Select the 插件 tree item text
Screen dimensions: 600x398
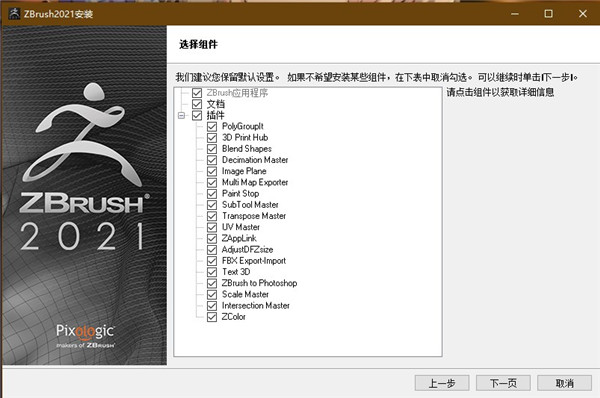click(216, 115)
